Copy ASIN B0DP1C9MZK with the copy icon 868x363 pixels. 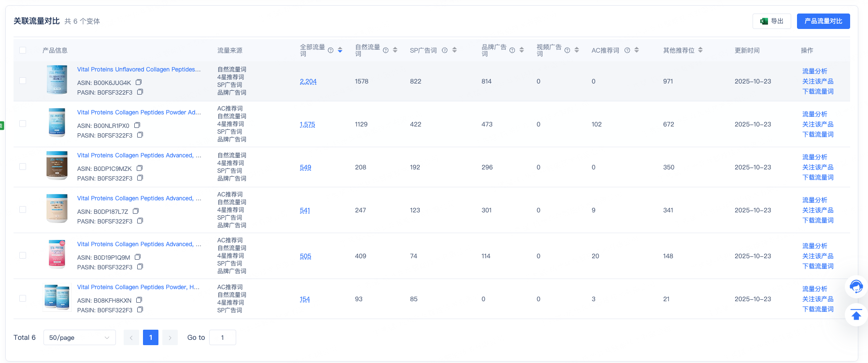(x=140, y=168)
